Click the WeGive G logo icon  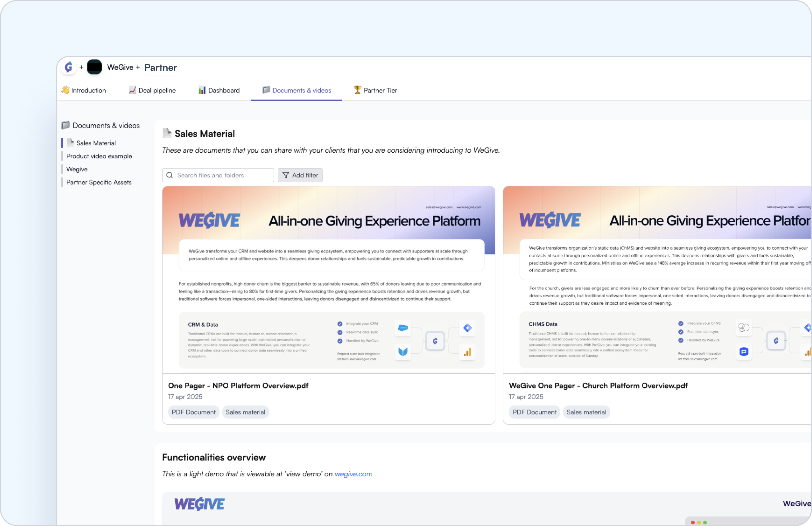(68, 67)
